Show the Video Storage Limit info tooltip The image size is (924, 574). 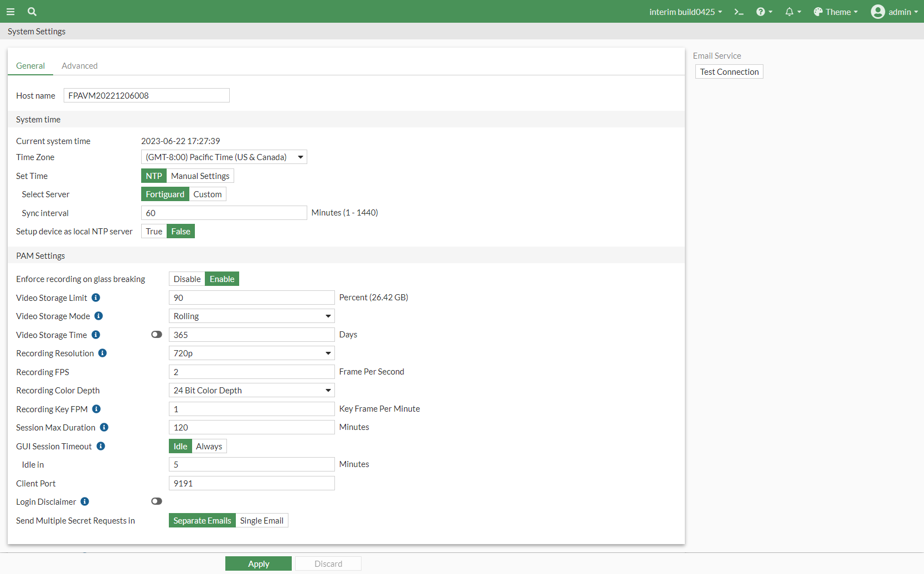pos(96,298)
